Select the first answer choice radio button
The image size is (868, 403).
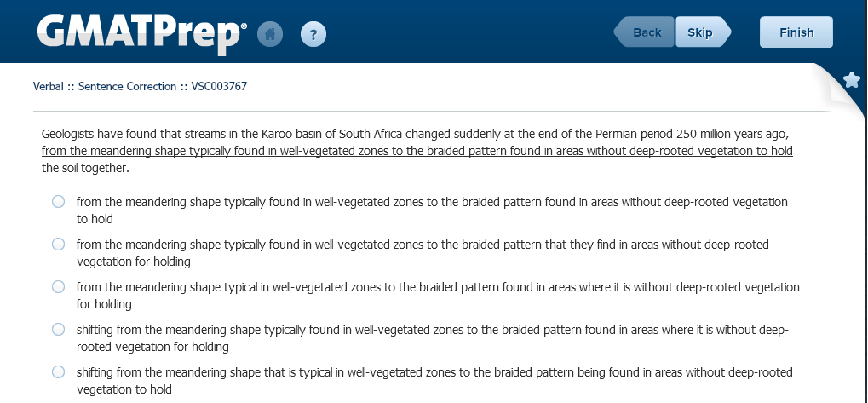point(58,202)
